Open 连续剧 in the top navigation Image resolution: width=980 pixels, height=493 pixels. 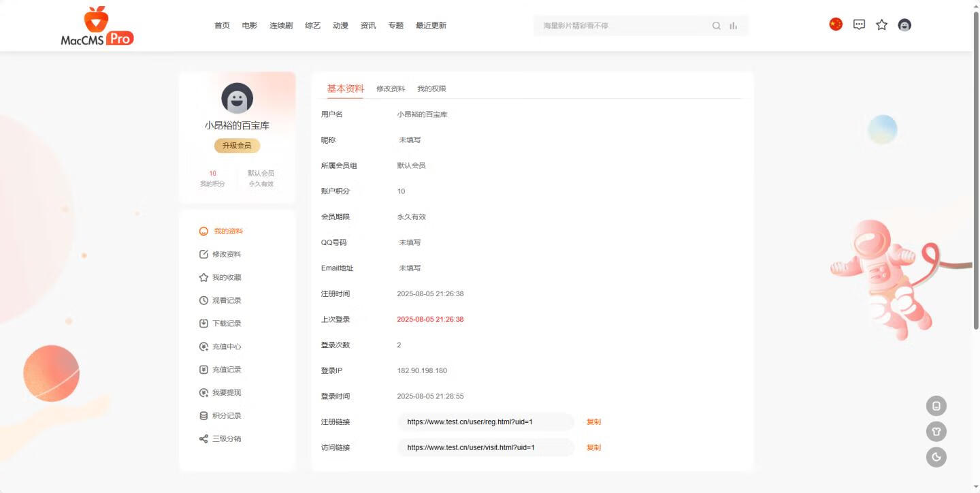[281, 25]
